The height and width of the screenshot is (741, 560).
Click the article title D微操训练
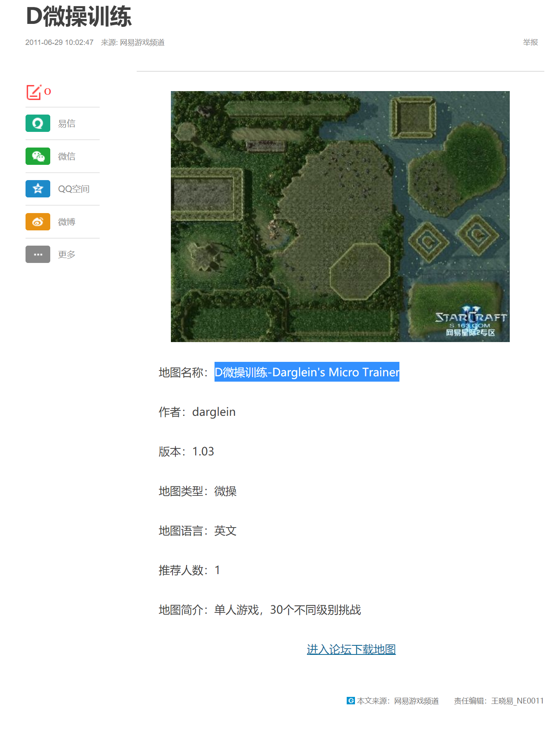click(x=79, y=17)
